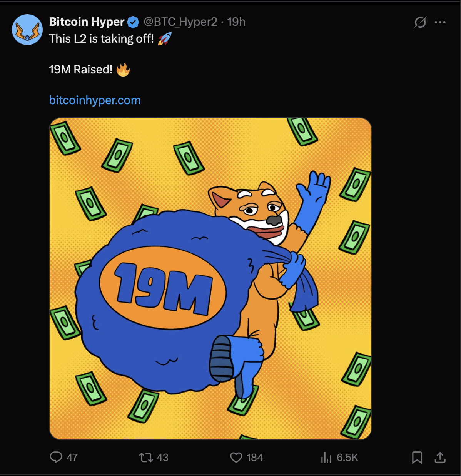Click the @BTC_Hyper2 handle
The image size is (461, 476).
coord(180,22)
